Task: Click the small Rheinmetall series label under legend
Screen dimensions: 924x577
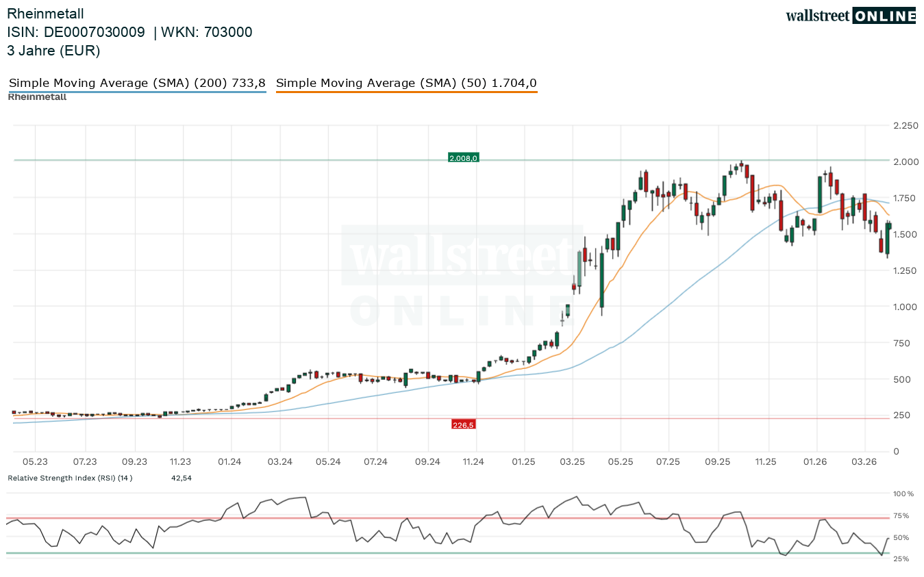Action: (x=37, y=97)
